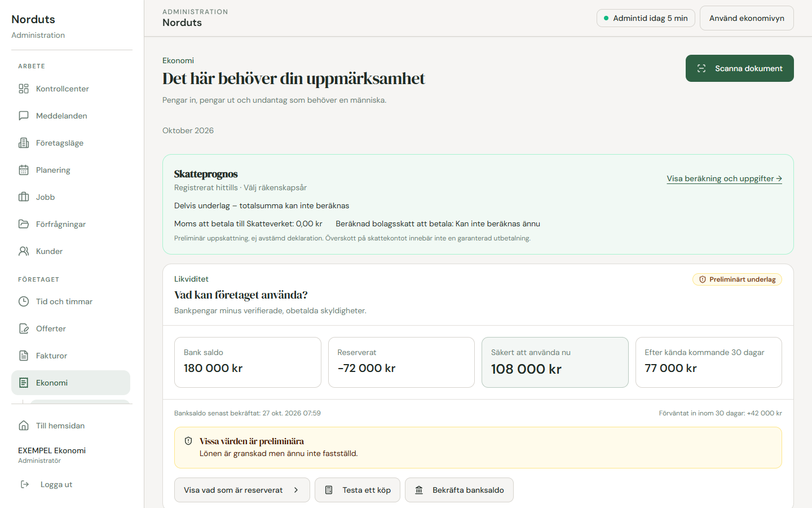The image size is (812, 508).
Task: Click the Admintid idag 5 min badge
Action: click(646, 18)
